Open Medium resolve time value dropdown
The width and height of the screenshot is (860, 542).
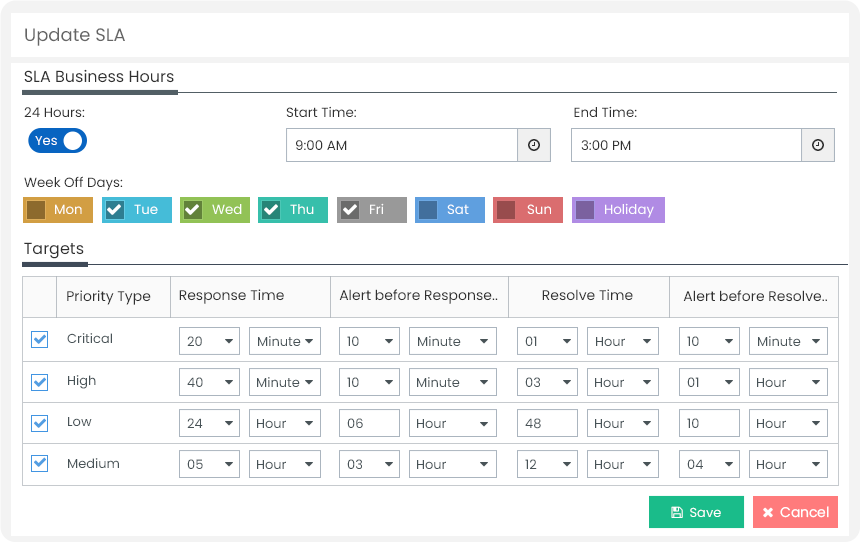[x=547, y=465]
